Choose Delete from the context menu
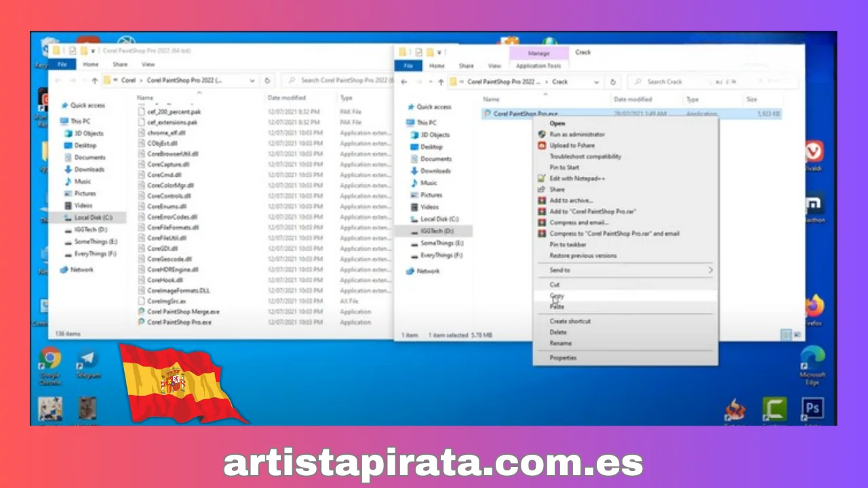Image resolution: width=868 pixels, height=488 pixels. (558, 332)
